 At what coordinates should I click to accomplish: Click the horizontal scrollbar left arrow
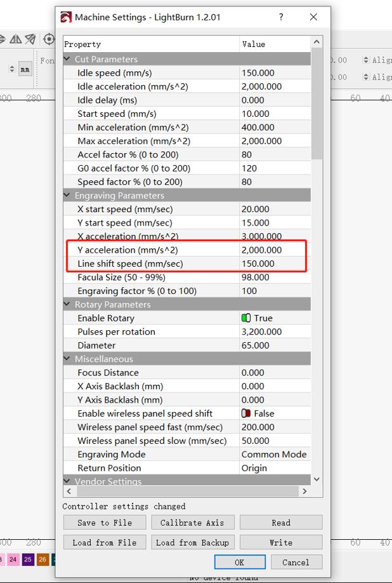pos(69,491)
